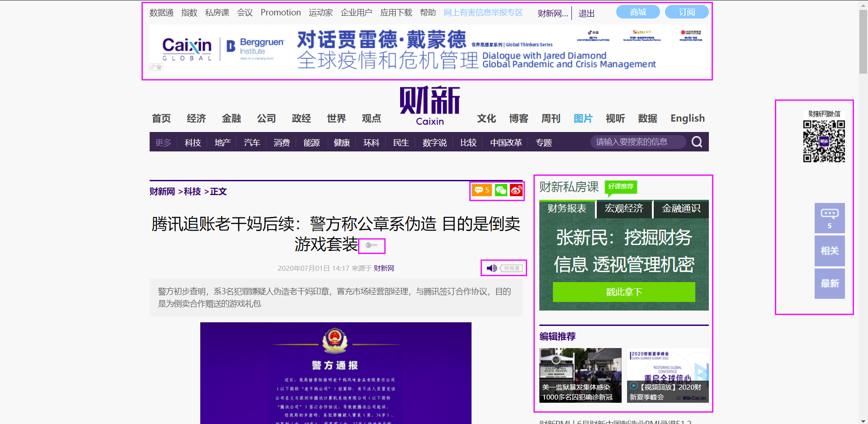The width and height of the screenshot is (868, 424).
Task: Select 世界 in main navigation
Action: click(336, 118)
